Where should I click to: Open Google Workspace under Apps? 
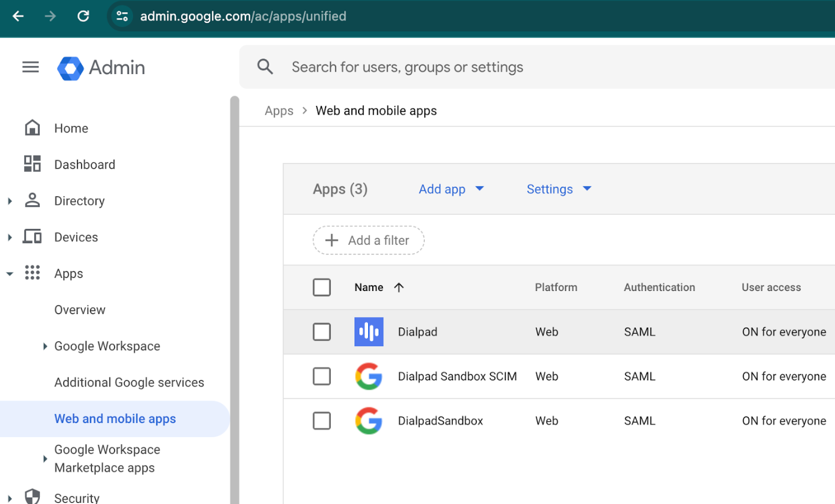pos(107,346)
